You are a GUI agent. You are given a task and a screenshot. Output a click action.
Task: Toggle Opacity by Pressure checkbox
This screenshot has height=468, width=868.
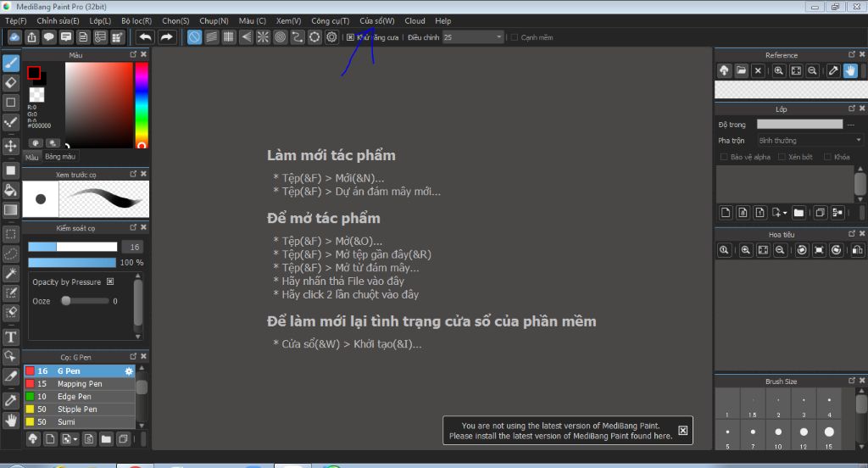pos(110,281)
